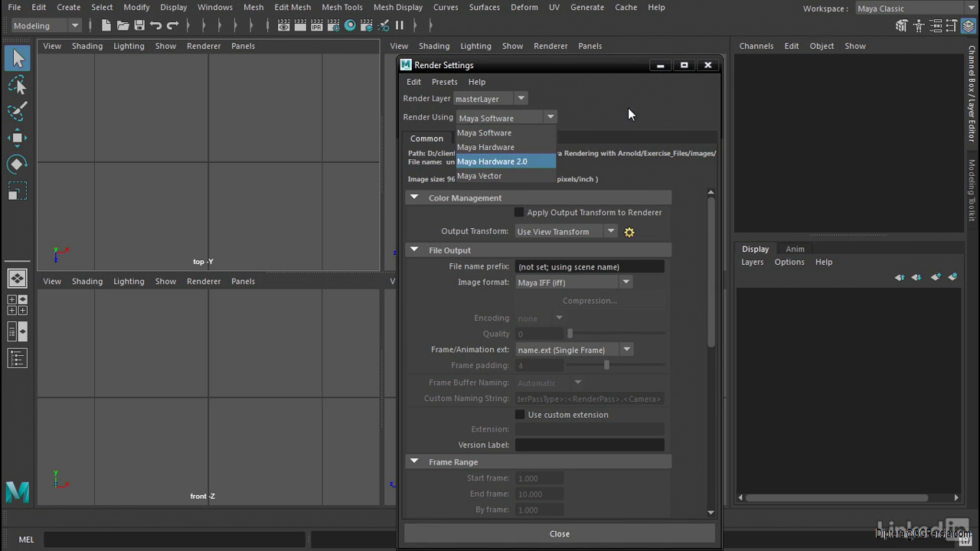Viewport: 980px width, 551px height.
Task: Open Channels menu in Channel Box
Action: (756, 46)
